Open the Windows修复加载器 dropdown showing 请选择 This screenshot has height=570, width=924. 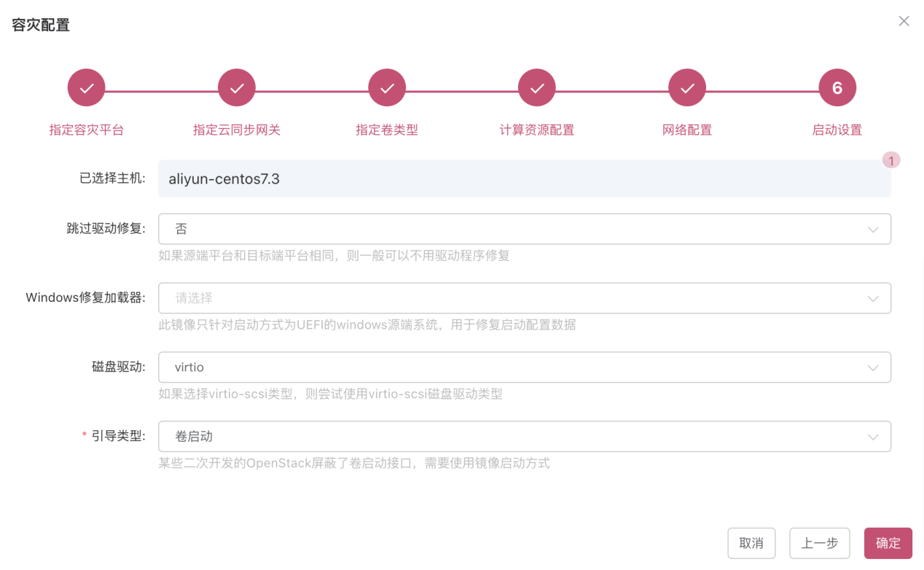point(524,297)
